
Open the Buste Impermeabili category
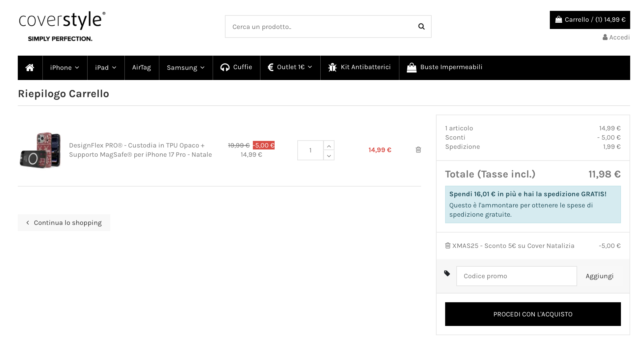[x=445, y=67]
